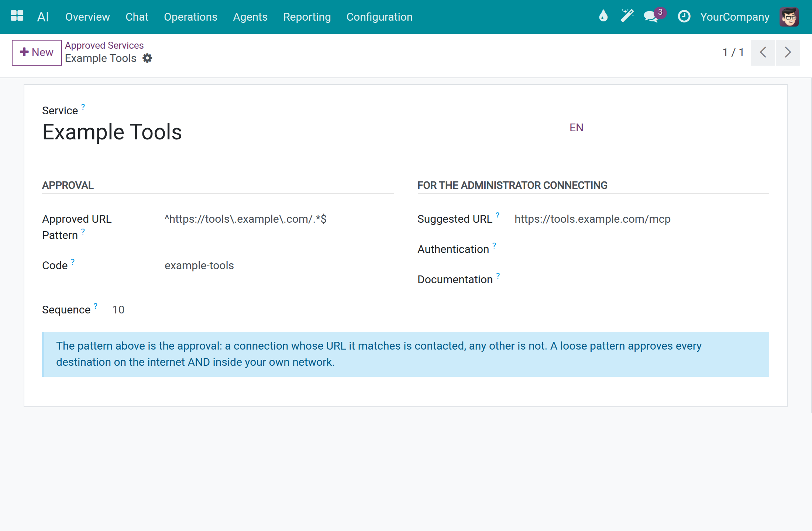
Task: Go to previous record arrow
Action: tap(763, 52)
